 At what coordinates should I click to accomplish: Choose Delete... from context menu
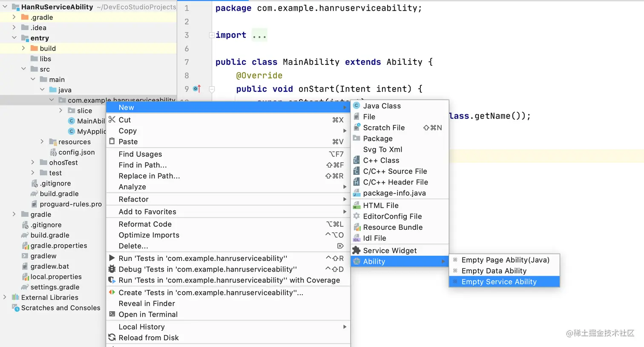[x=228, y=246]
